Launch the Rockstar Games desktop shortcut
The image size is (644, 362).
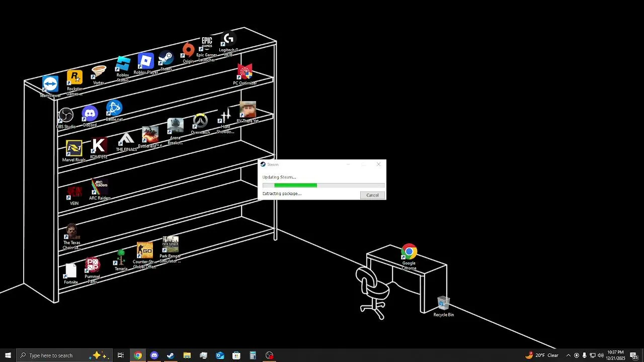pos(74,83)
